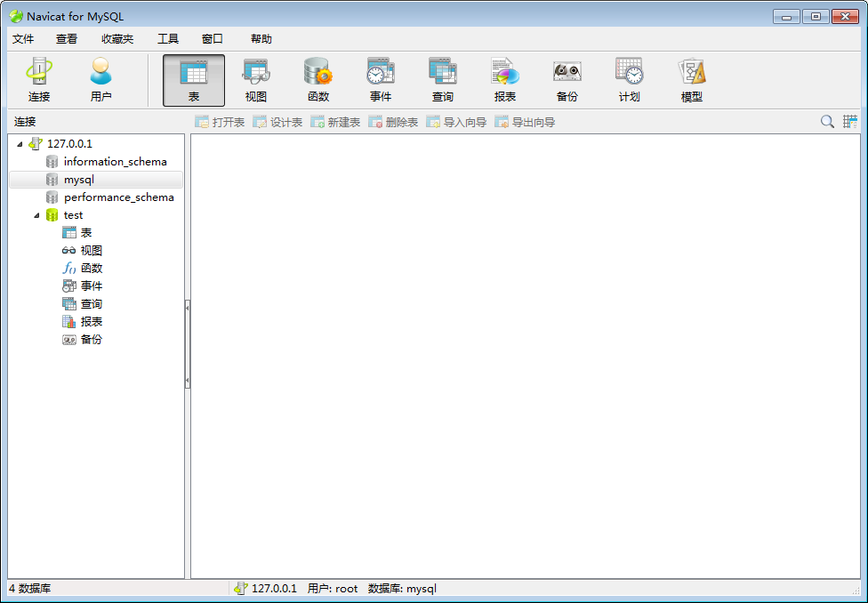Select the information_schema database name
Screen dimensions: 868x603
[x=115, y=162]
